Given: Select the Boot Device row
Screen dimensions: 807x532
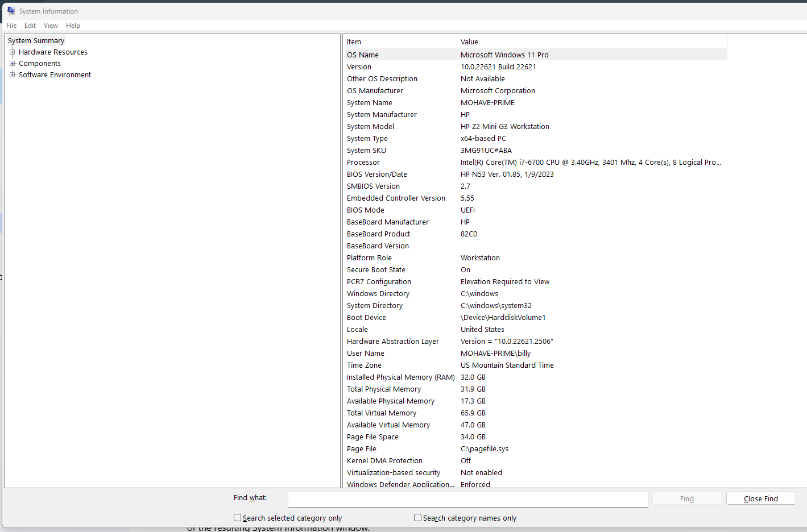Looking at the screenshot, I should pyautogui.click(x=535, y=318).
